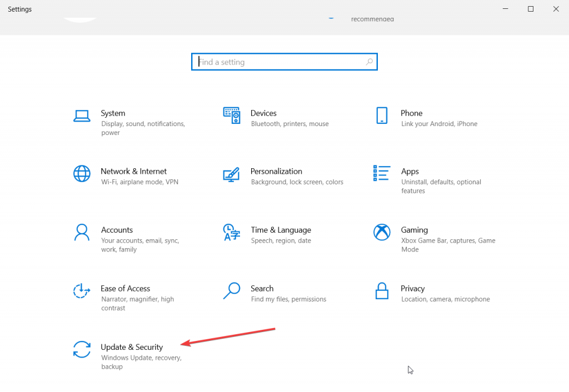Open the Time & Language icon

click(x=232, y=232)
